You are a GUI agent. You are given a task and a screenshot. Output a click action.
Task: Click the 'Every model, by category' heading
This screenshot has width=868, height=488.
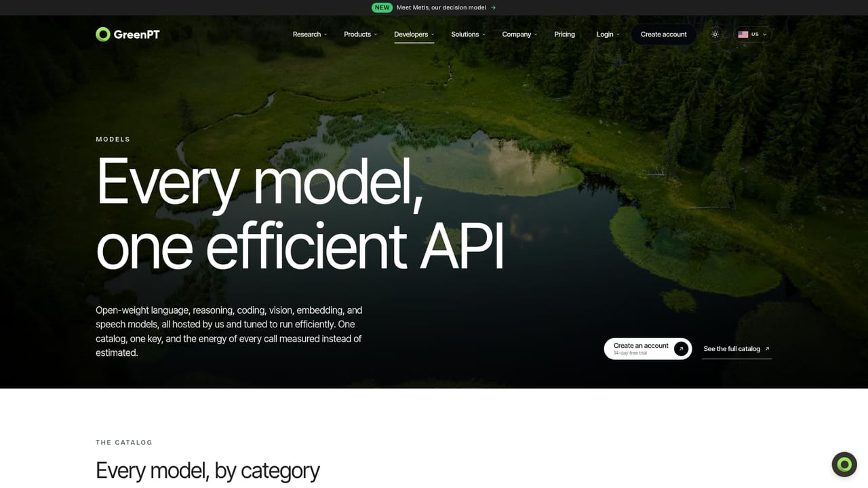[208, 470]
